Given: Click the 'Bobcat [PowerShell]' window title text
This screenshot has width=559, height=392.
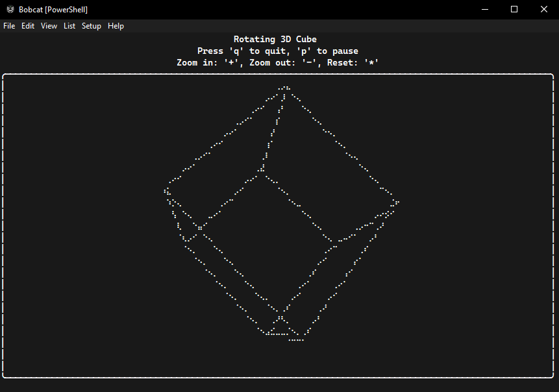Looking at the screenshot, I should 53,10.
